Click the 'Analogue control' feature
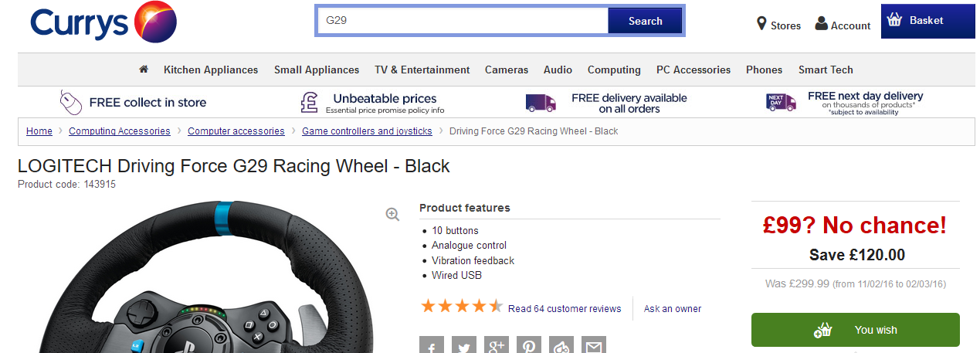Viewport: 980px width, 353px height. pyautogui.click(x=469, y=246)
